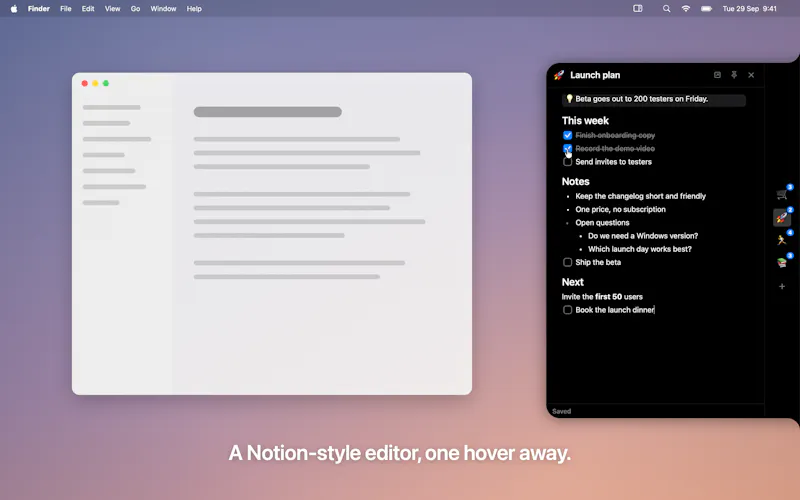This screenshot has height=500, width=800.
Task: Click the Book the launch dinner text
Action: click(x=615, y=310)
